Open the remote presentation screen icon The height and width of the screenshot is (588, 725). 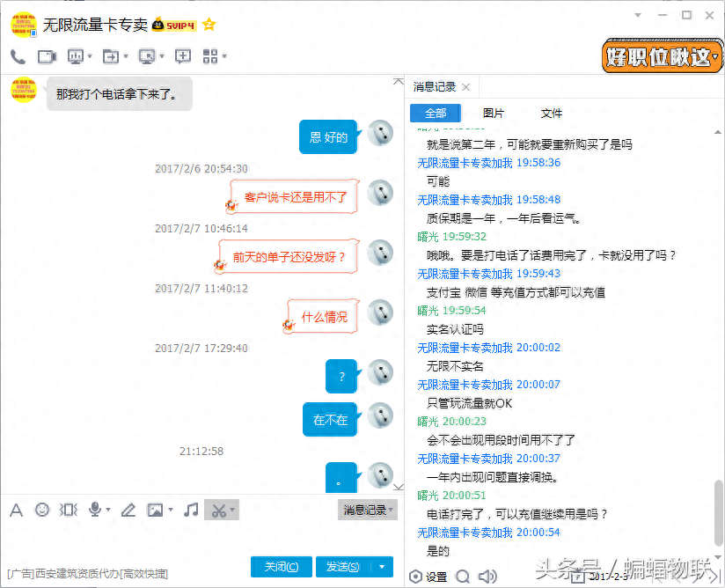pyautogui.click(x=76, y=56)
